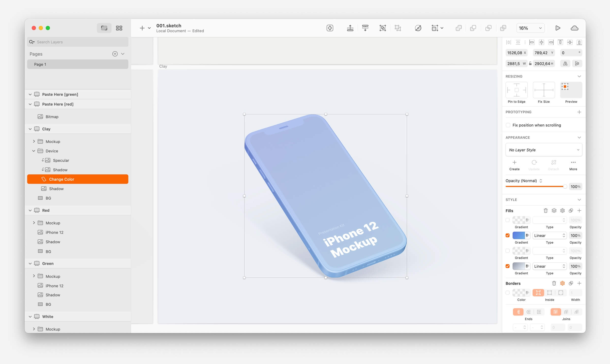Open the gray fill Linear type dropdown
Screen dimensions: 610x364
click(x=549, y=266)
